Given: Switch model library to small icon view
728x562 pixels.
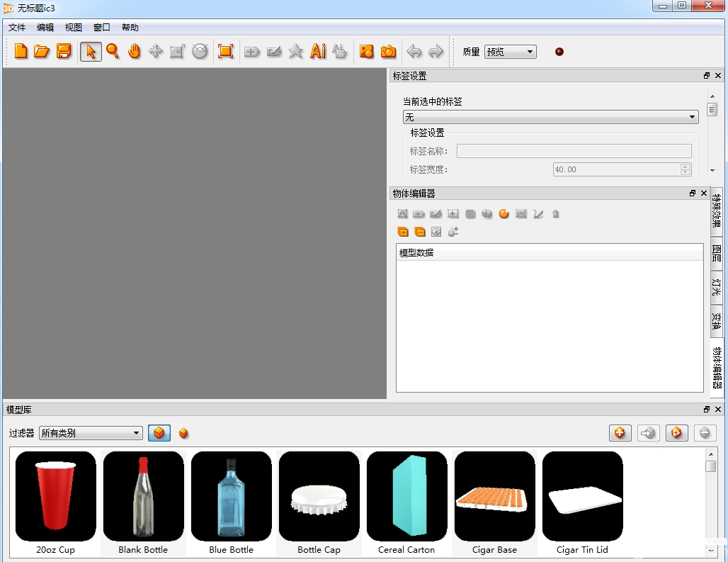Looking at the screenshot, I should tap(183, 433).
